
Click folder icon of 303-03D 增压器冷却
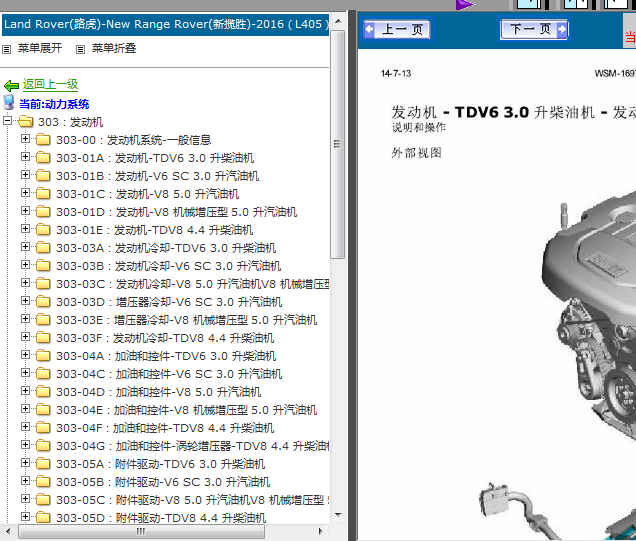pos(43,301)
